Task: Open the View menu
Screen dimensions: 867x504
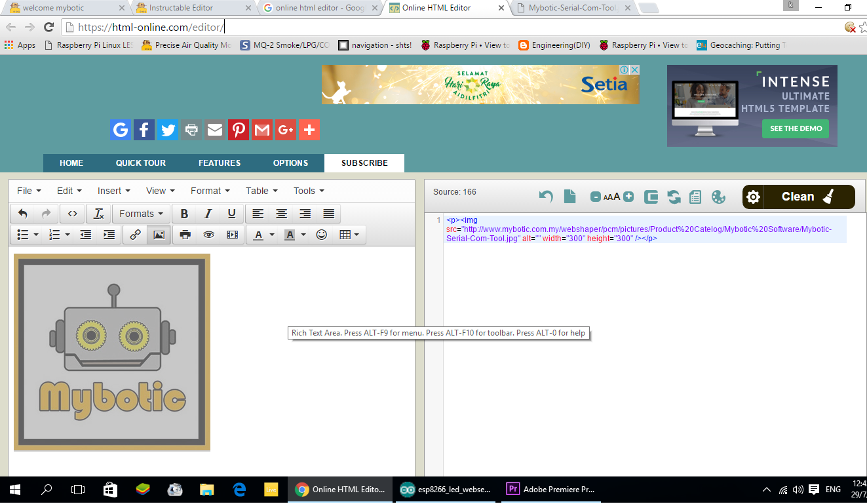Action: [160, 191]
